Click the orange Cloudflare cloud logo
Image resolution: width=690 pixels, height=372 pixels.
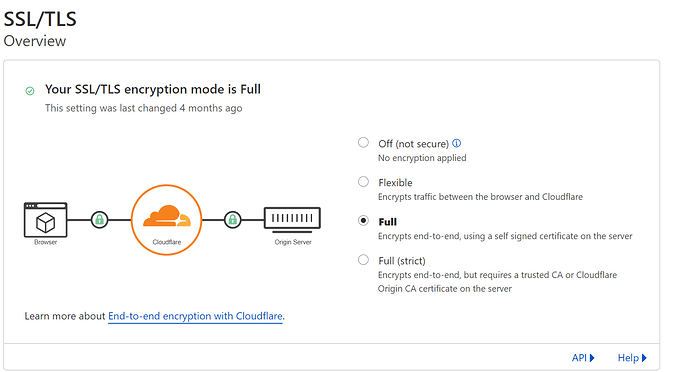click(167, 215)
